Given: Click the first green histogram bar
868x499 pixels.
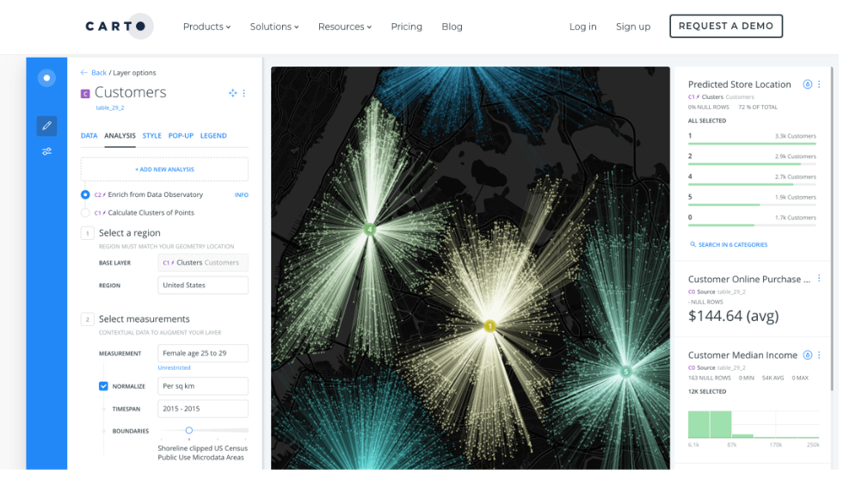Looking at the screenshot, I should (x=699, y=424).
